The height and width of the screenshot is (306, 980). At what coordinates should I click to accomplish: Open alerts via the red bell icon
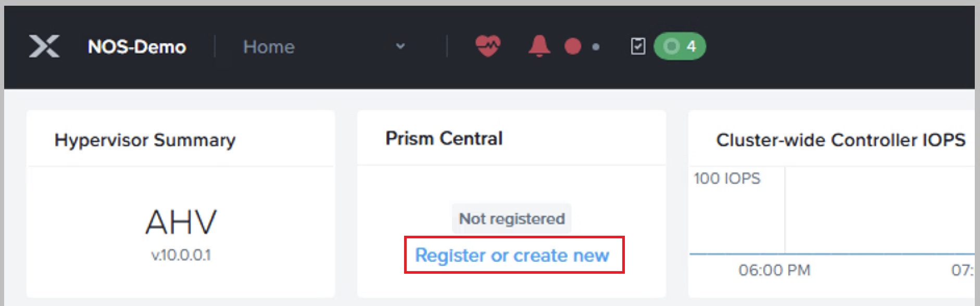[539, 46]
